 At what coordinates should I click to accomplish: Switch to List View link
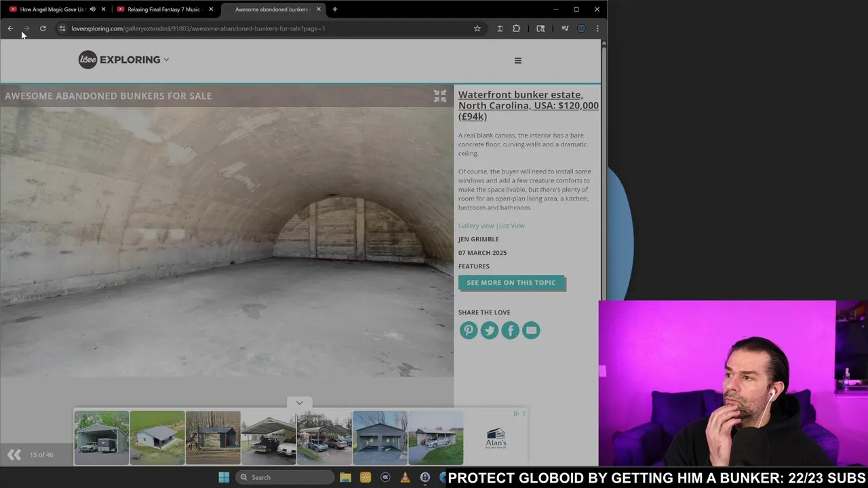pos(512,226)
